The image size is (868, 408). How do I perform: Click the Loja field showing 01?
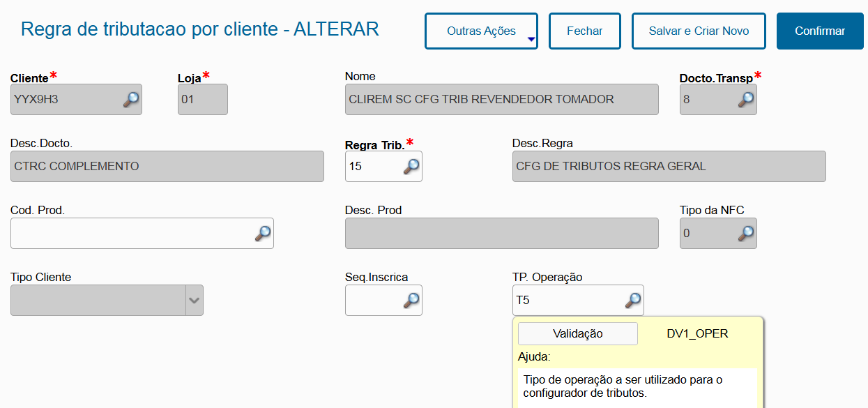coord(203,100)
